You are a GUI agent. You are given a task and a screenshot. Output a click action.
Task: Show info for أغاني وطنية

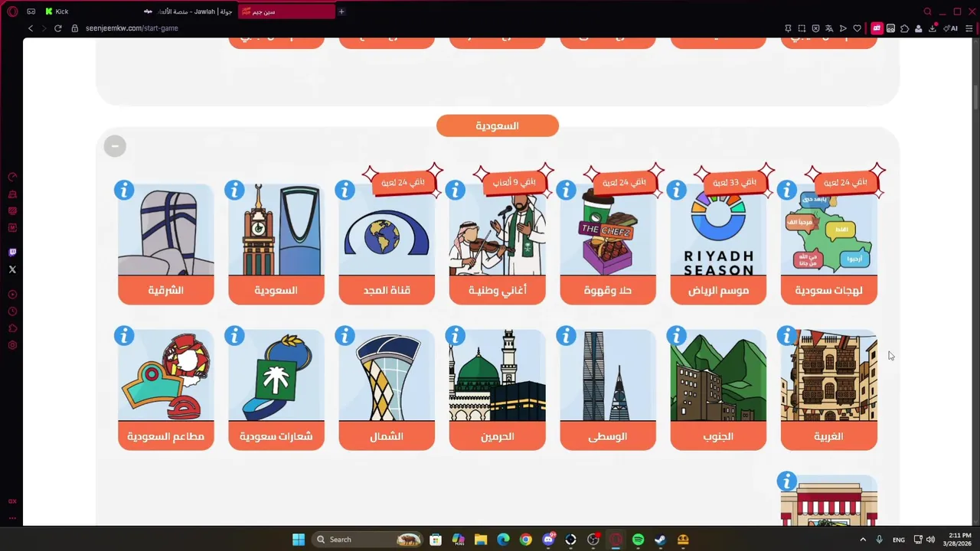pos(455,190)
